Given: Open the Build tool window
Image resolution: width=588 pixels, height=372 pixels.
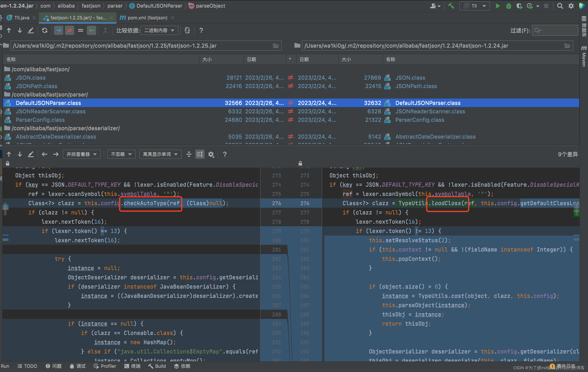Looking at the screenshot, I should click(157, 366).
